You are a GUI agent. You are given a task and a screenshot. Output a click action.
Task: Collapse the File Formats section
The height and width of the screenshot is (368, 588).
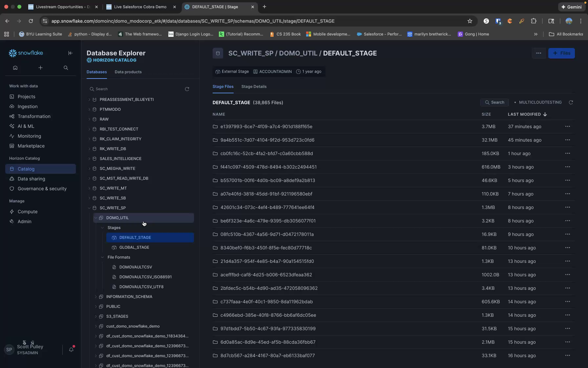(x=102, y=257)
